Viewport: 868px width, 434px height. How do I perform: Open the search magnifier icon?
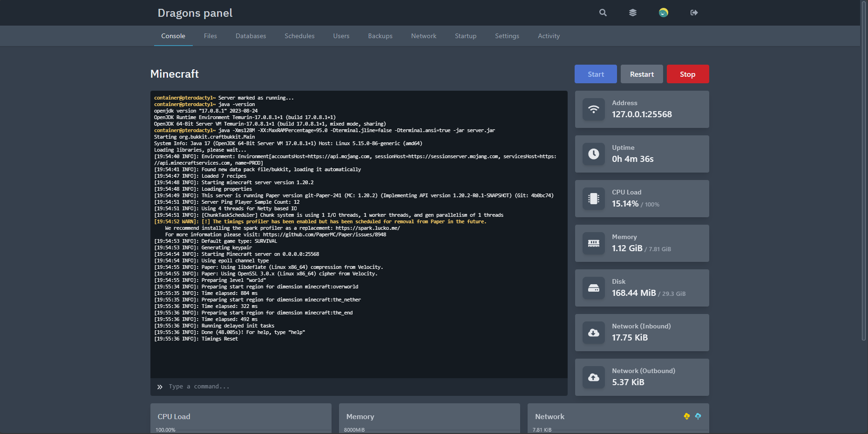[x=603, y=13]
